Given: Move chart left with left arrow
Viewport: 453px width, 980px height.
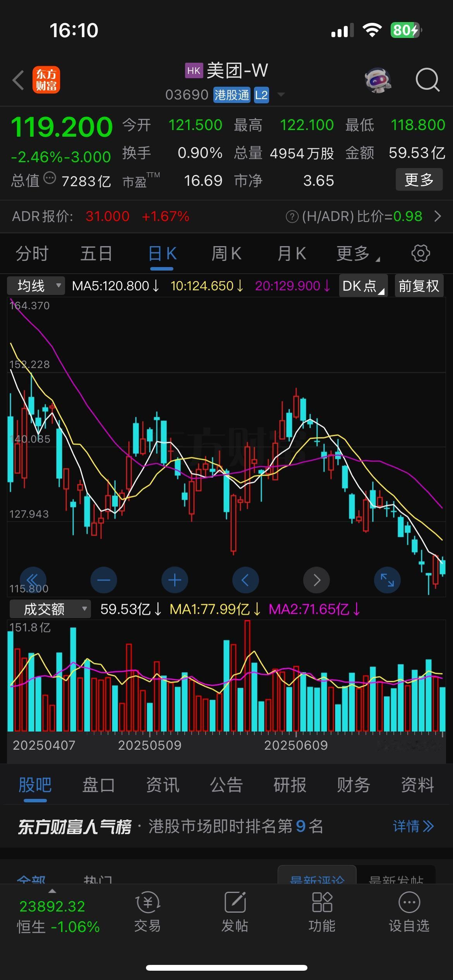Looking at the screenshot, I should point(245,580).
